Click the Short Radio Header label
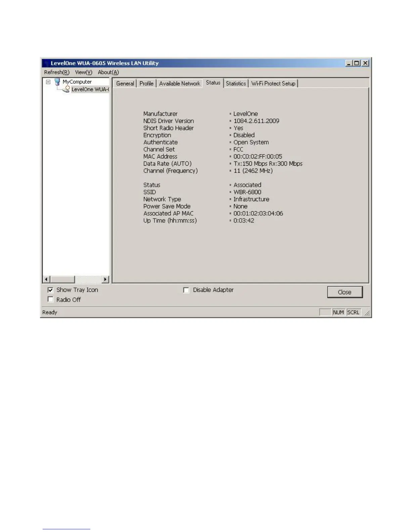 click(x=169, y=128)
